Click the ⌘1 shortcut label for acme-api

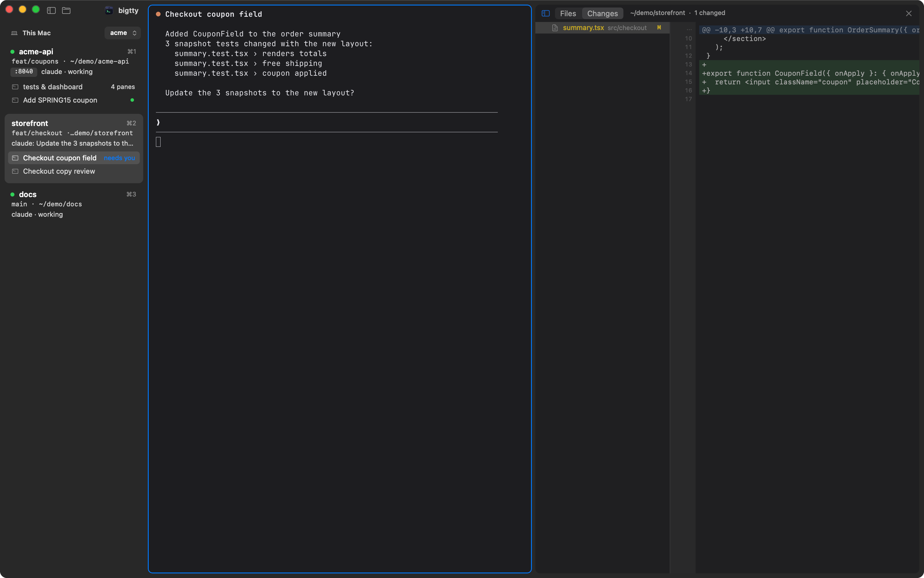coord(132,52)
